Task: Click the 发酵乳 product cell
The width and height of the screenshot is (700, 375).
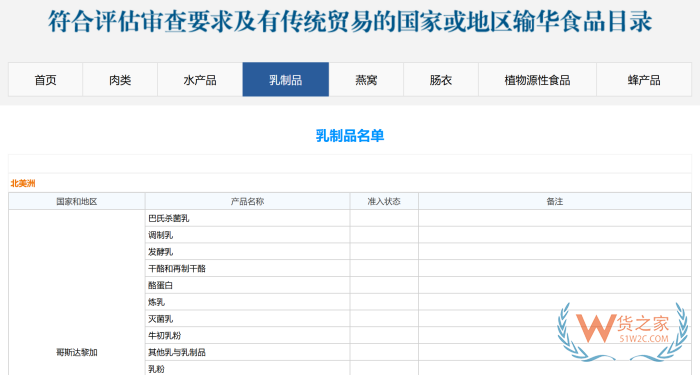Action: (247, 252)
